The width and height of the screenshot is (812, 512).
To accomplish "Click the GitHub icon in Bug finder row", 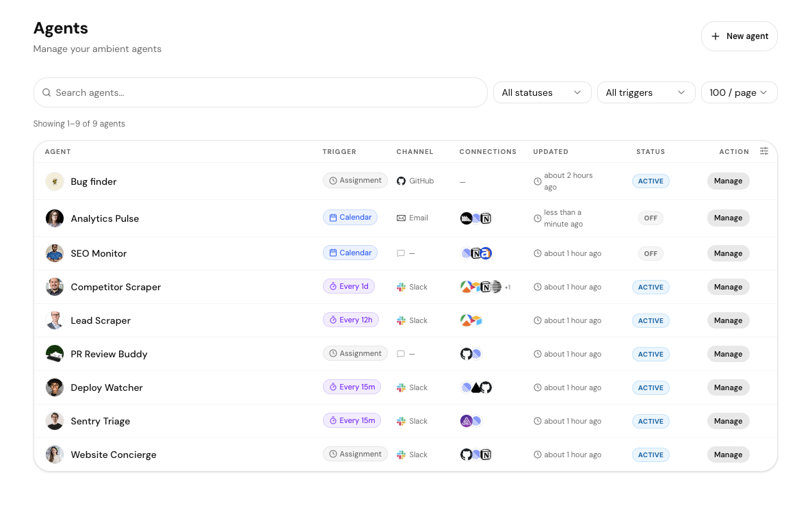I will (x=402, y=181).
